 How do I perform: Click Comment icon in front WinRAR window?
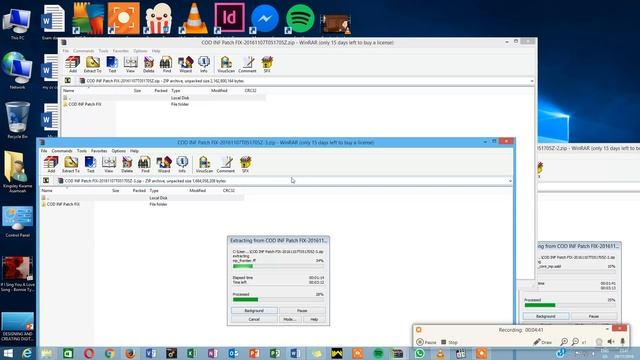click(x=226, y=164)
